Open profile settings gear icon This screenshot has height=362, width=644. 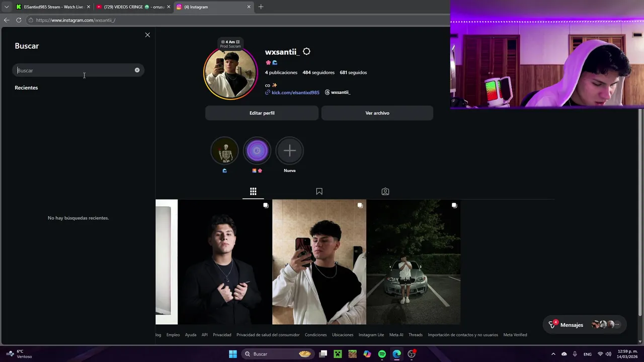(x=306, y=52)
